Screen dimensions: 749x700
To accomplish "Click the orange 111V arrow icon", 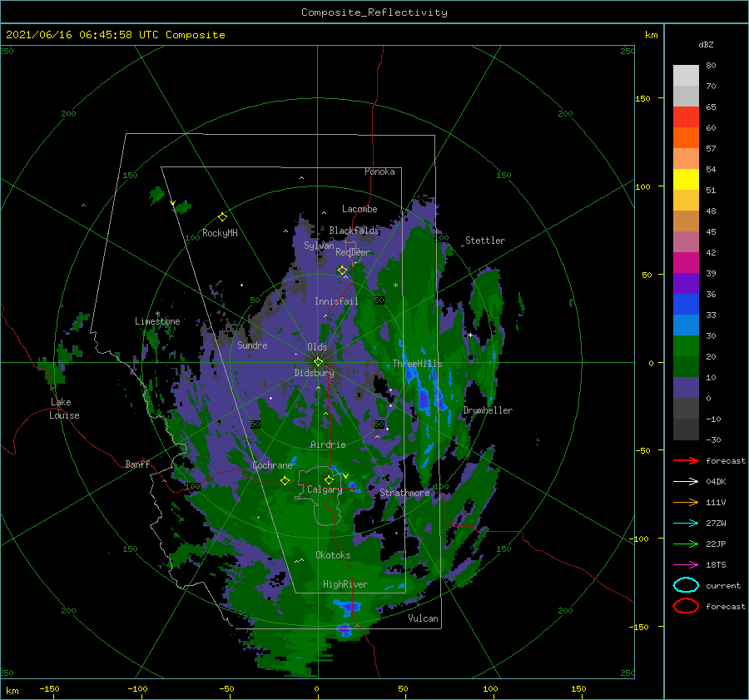I will tap(686, 502).
